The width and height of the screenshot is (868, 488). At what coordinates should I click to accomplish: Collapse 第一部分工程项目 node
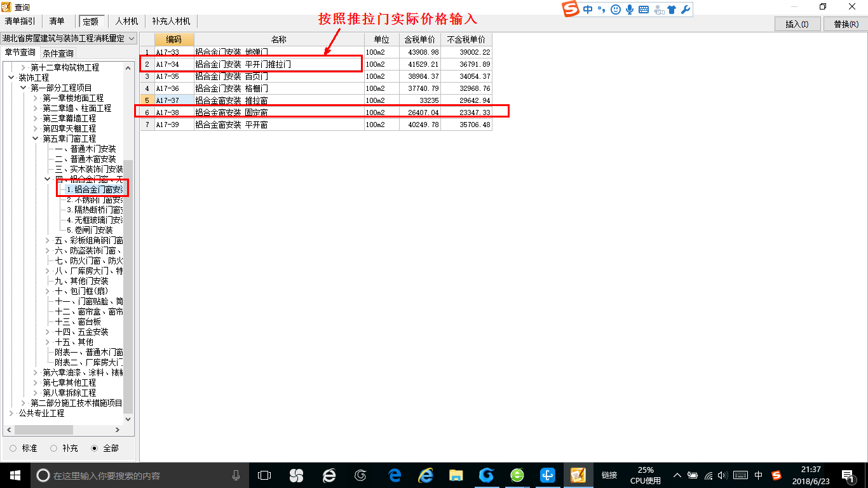coord(24,88)
